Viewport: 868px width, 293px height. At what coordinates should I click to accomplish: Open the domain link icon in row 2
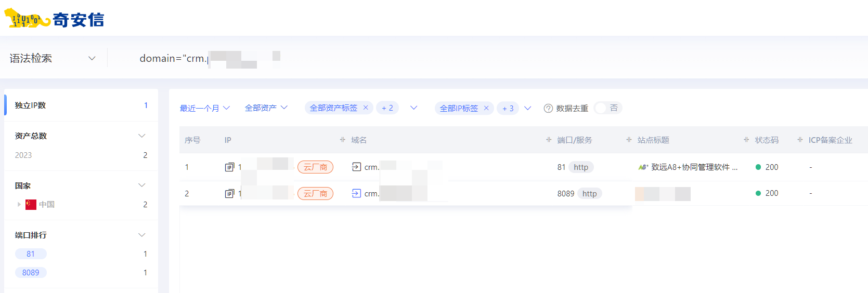pos(356,193)
